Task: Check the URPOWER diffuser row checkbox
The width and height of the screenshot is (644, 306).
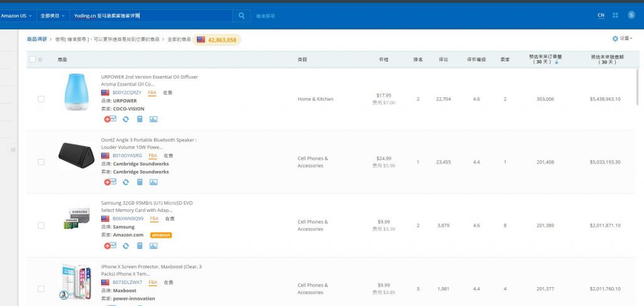Action: click(x=42, y=99)
